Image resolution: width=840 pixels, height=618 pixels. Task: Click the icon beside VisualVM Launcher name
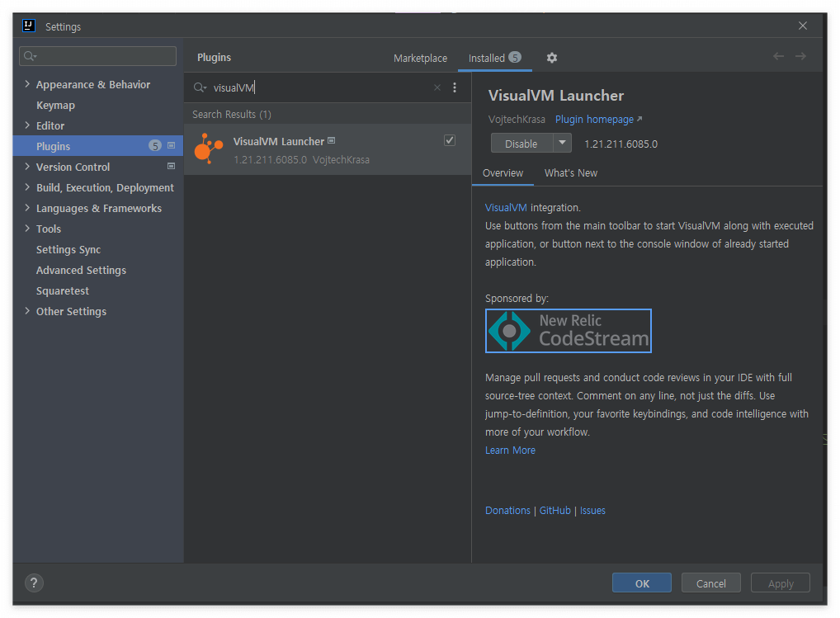[332, 140]
